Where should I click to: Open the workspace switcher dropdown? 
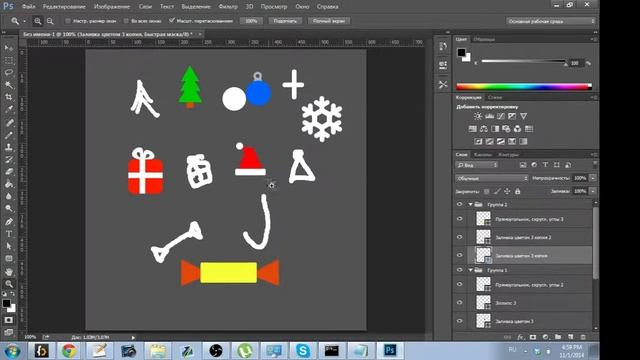click(x=551, y=21)
